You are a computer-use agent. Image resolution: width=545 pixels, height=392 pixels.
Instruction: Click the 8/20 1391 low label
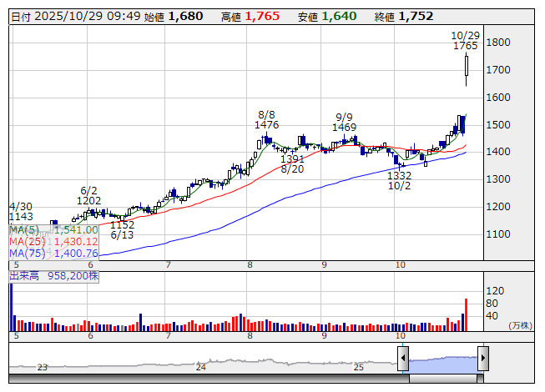point(292,163)
